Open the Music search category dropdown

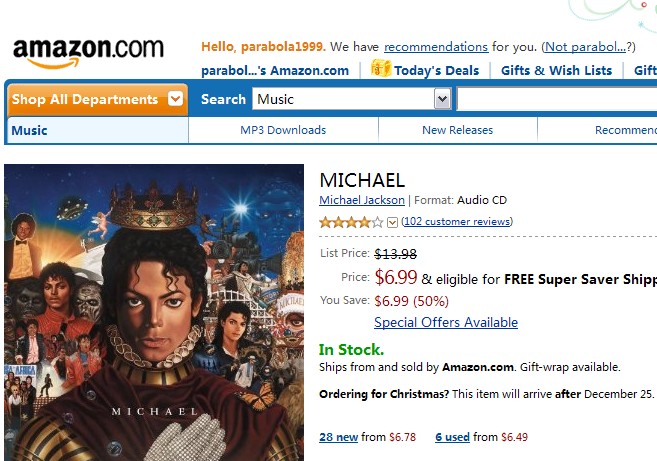[x=442, y=99]
